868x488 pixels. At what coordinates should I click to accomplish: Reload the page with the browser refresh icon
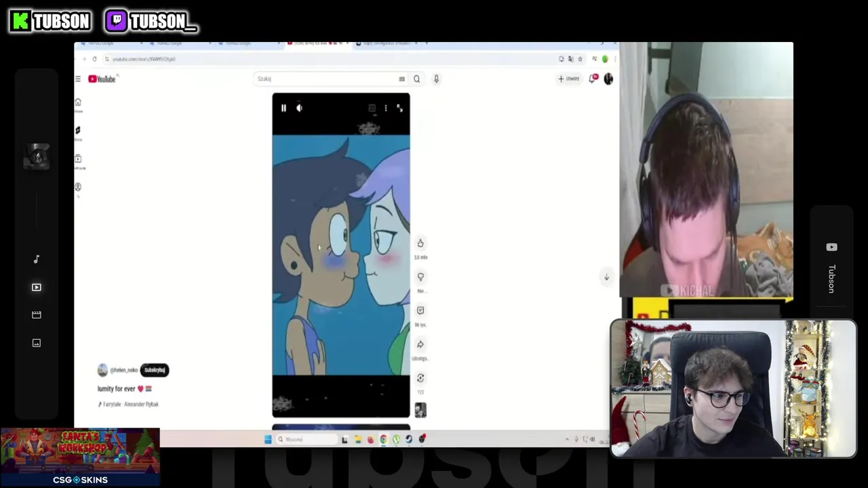pos(94,60)
